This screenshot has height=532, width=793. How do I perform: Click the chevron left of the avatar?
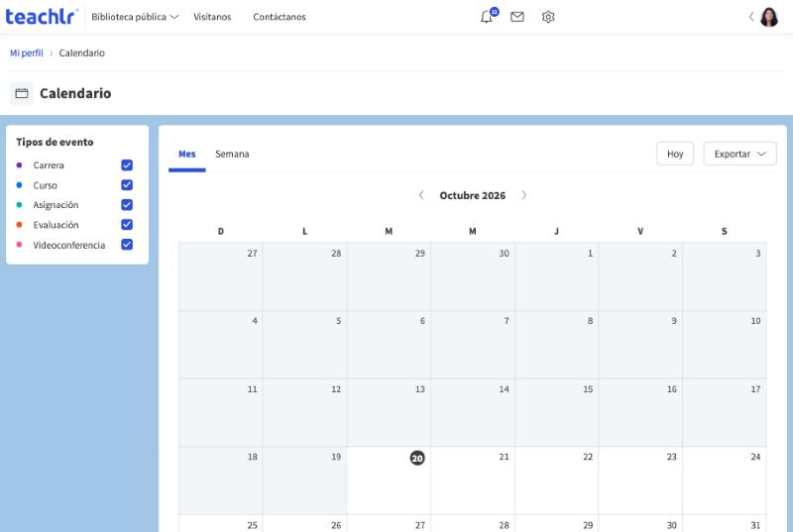(x=751, y=17)
